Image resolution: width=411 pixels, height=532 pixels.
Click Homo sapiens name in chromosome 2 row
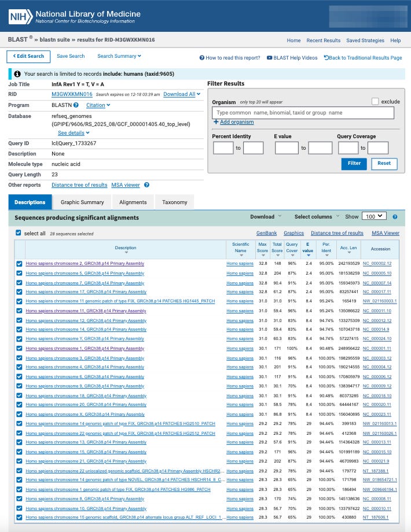click(x=240, y=264)
